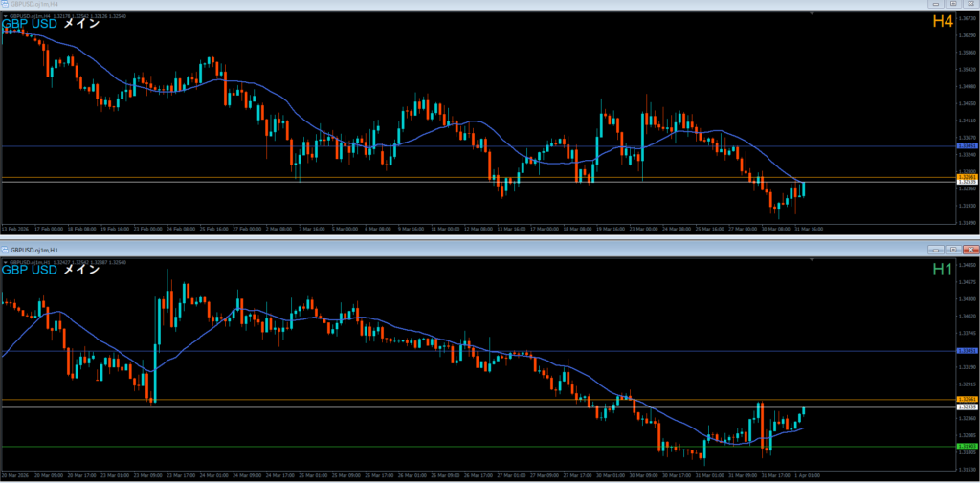Click the blue 1.33451 price tag in H4 chart
This screenshot has width=980, height=483.
(x=967, y=146)
